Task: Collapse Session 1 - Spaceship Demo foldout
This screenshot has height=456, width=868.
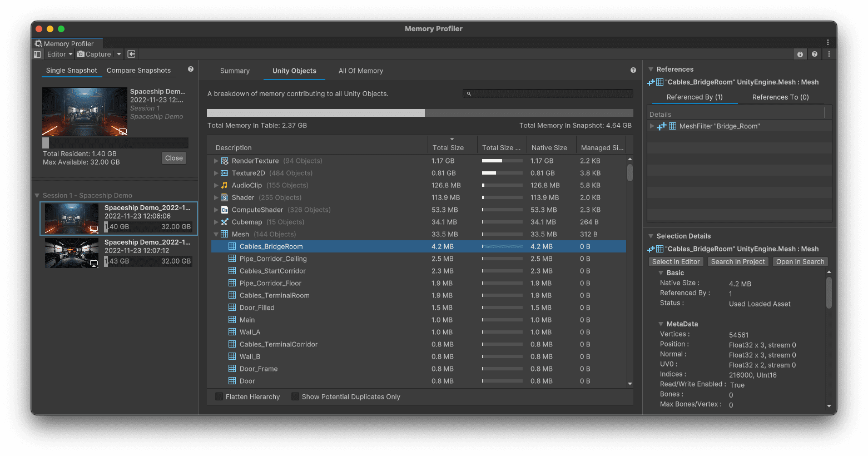Action: [37, 195]
